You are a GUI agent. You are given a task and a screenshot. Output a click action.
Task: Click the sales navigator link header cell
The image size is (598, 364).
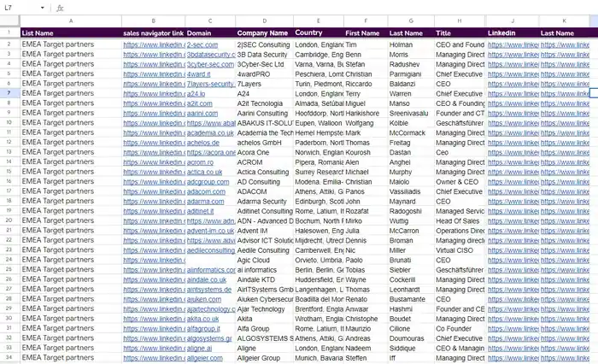click(153, 33)
